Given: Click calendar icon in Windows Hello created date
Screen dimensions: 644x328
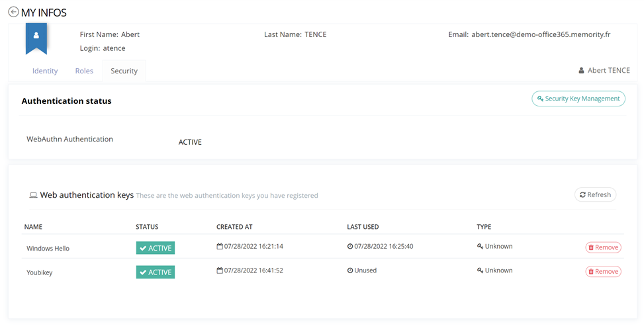Looking at the screenshot, I should [x=220, y=247].
